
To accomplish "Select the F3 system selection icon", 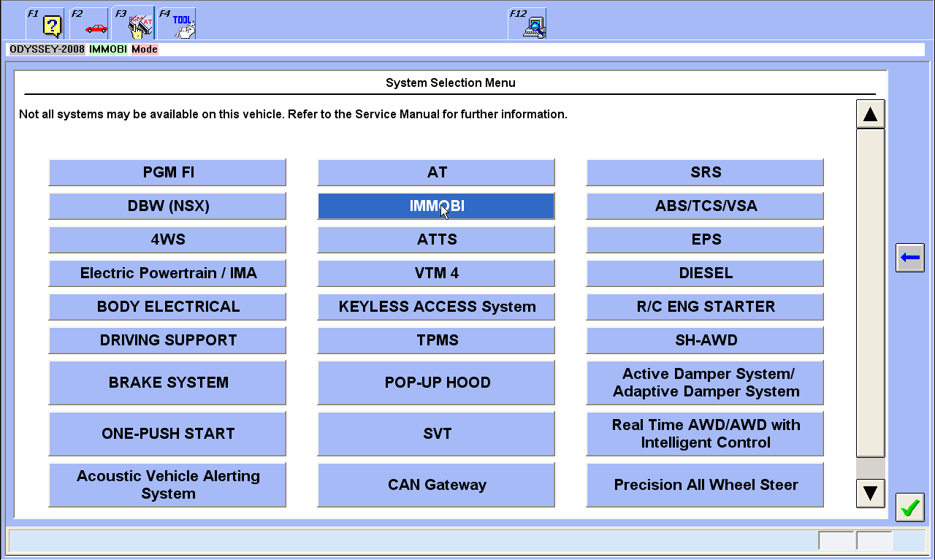I will pos(133,23).
